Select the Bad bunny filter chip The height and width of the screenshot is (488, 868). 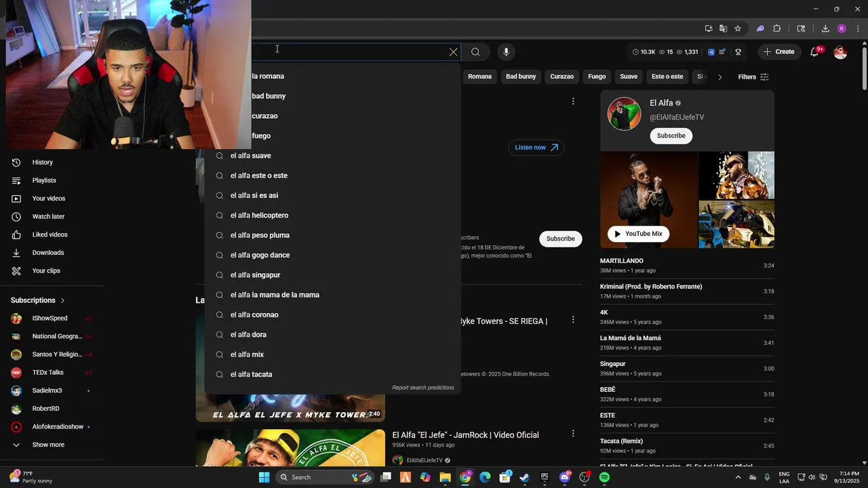(521, 77)
